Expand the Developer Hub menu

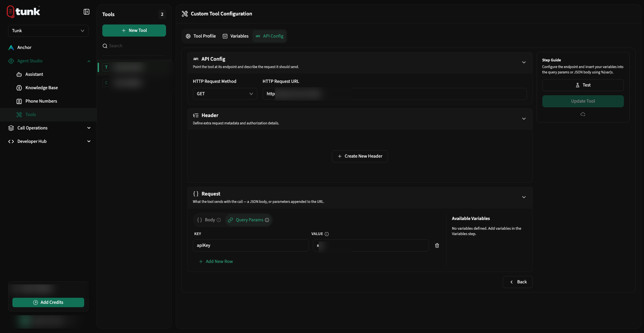89,142
